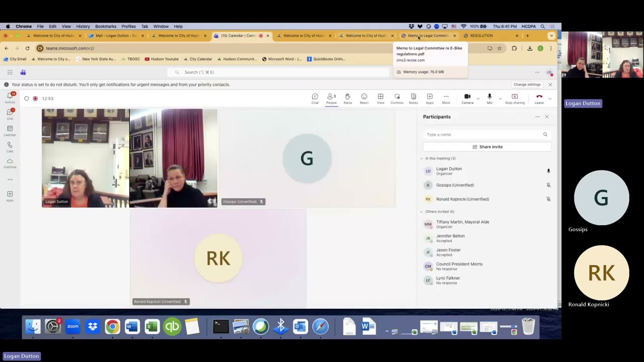644x362 pixels.
Task: Open the Chrome History menu
Action: coord(83,26)
